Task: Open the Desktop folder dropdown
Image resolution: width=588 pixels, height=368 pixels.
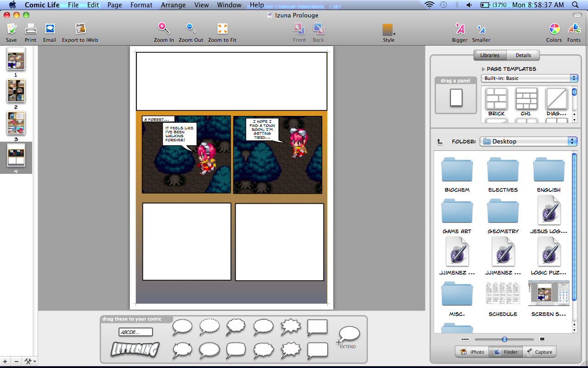Action: click(x=528, y=141)
